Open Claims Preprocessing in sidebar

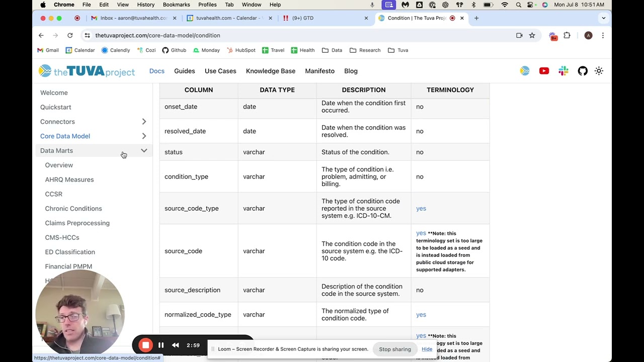click(77, 223)
